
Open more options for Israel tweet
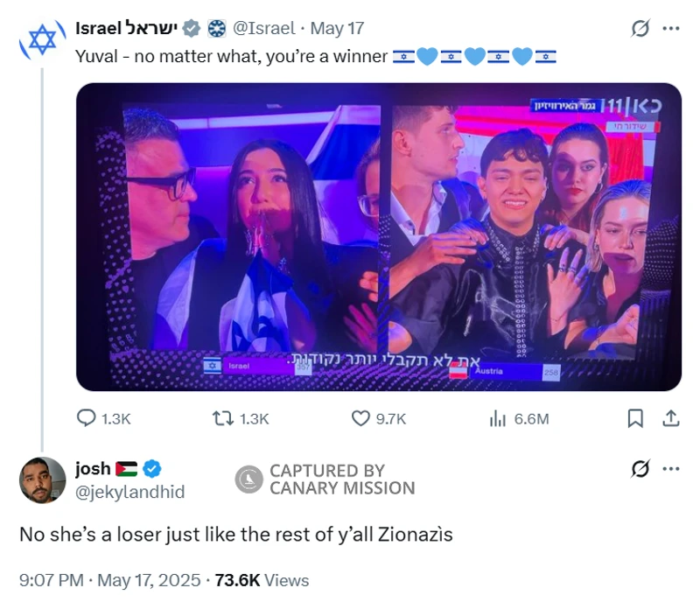671,29
